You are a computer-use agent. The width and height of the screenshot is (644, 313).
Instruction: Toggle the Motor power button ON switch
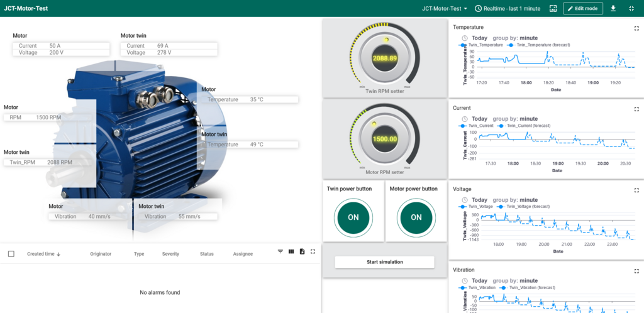pos(416,217)
